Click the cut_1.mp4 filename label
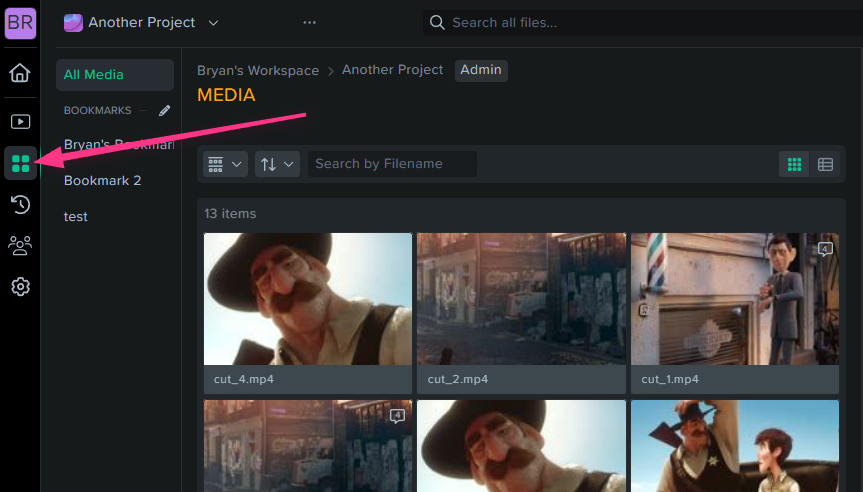 click(x=670, y=379)
